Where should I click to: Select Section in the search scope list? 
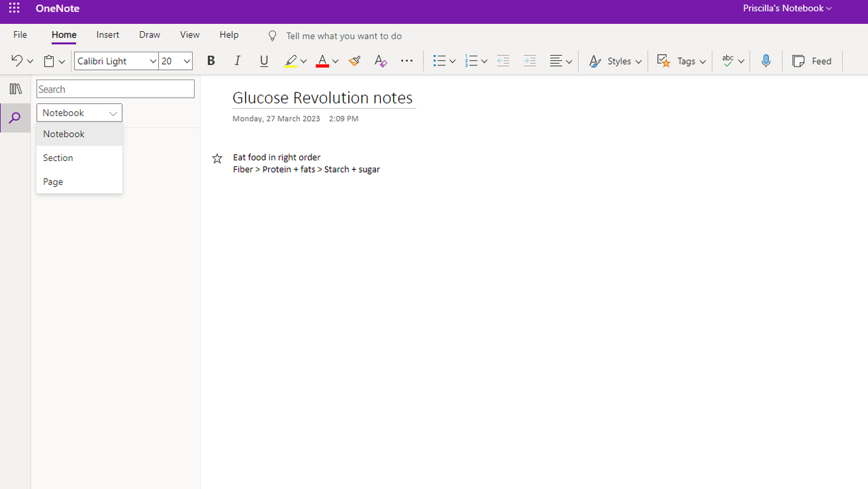pos(58,158)
